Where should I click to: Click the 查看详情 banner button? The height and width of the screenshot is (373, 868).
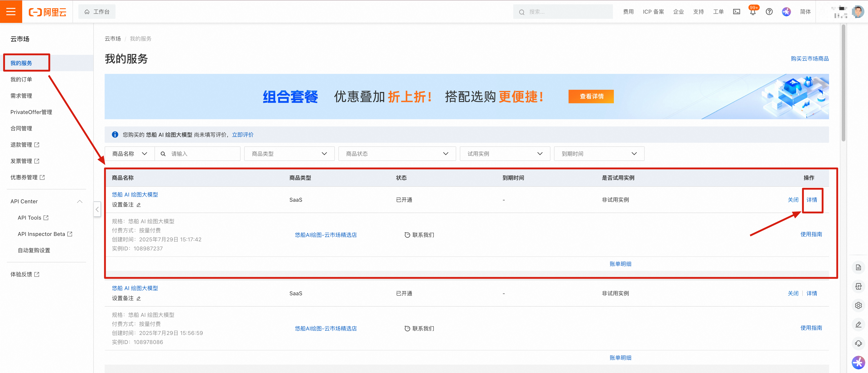591,97
